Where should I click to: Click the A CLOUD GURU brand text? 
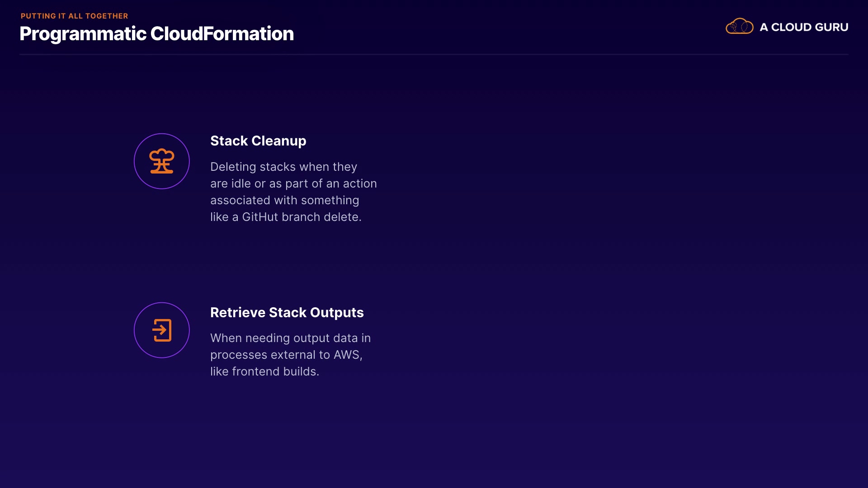803,27
